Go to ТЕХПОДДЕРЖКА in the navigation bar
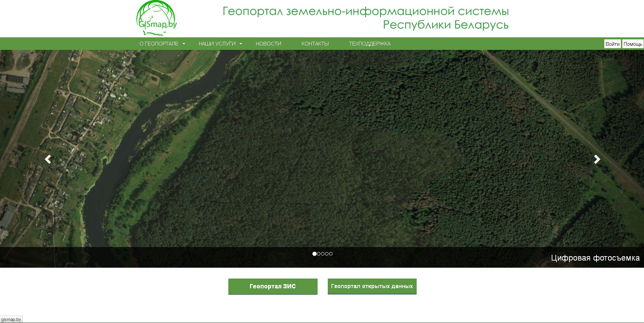The image size is (644, 323). [x=370, y=44]
